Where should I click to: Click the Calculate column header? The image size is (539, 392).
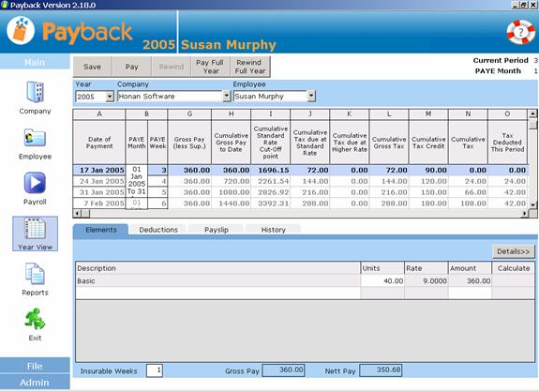pyautogui.click(x=513, y=268)
